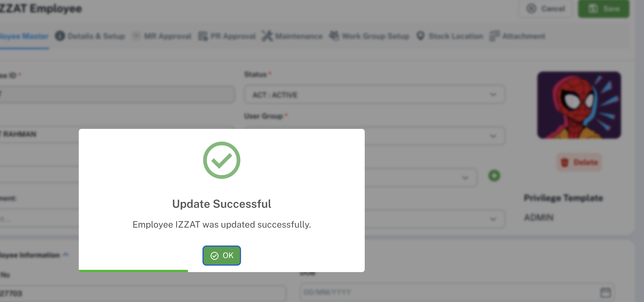
Task: Click the DOB date input field
Action: click(x=447, y=292)
